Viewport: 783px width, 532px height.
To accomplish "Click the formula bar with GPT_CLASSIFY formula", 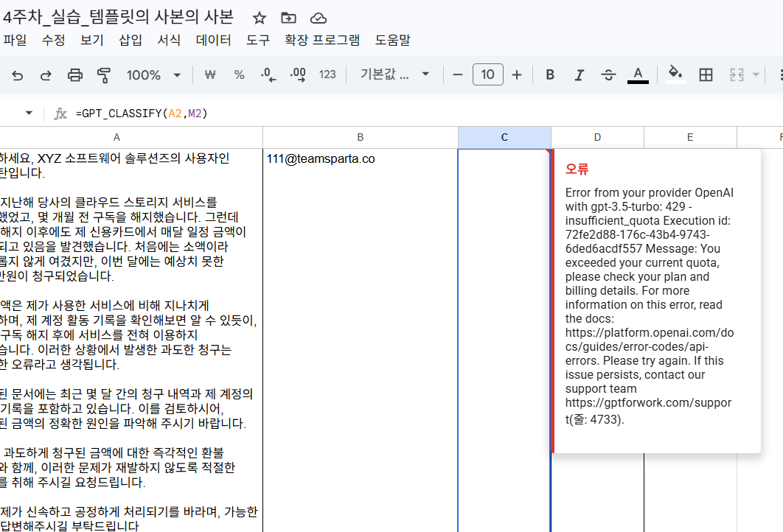I will [x=429, y=113].
